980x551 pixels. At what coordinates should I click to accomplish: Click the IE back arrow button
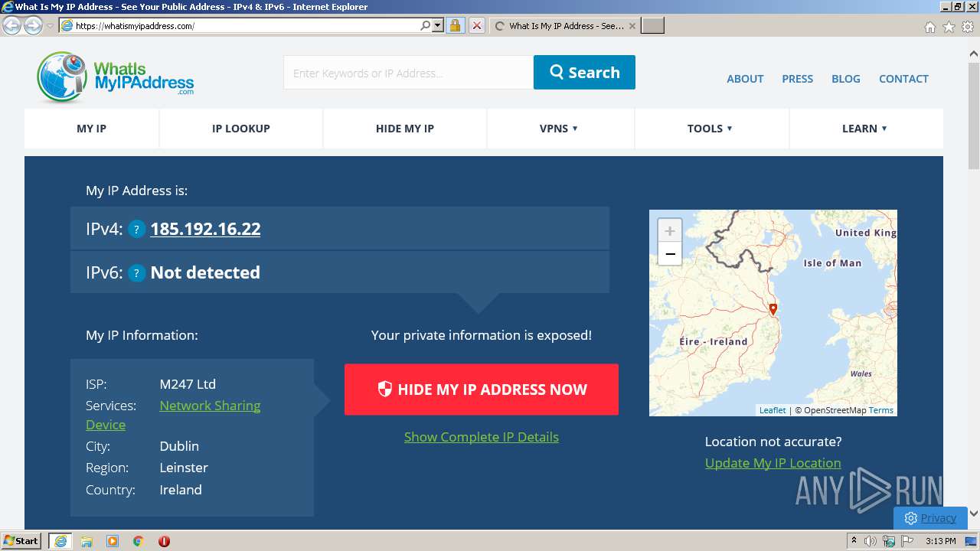12,26
